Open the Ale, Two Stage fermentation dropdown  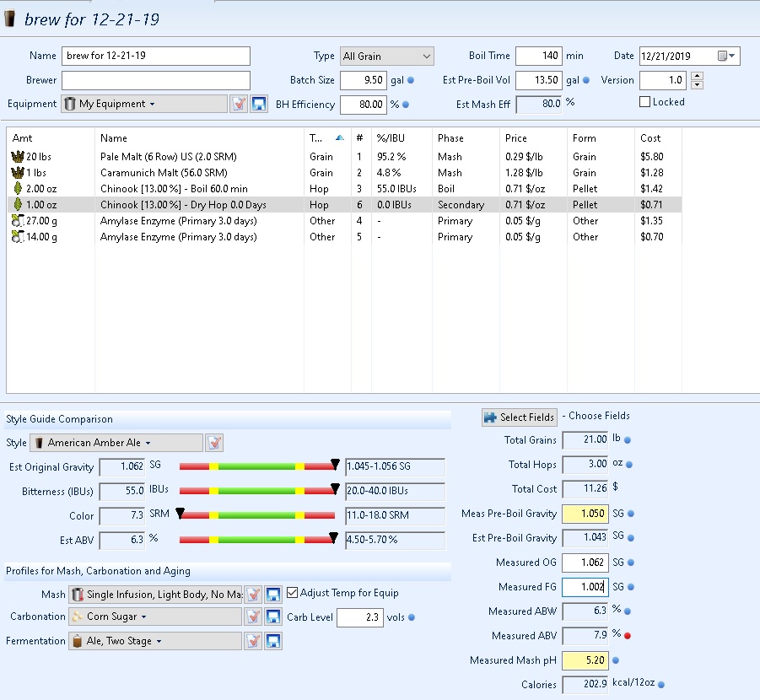pos(155,641)
